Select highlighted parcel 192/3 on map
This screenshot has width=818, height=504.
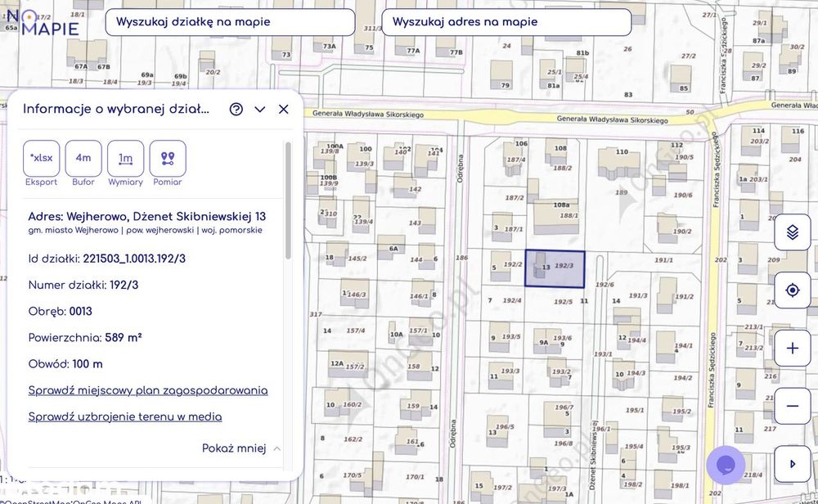point(555,268)
